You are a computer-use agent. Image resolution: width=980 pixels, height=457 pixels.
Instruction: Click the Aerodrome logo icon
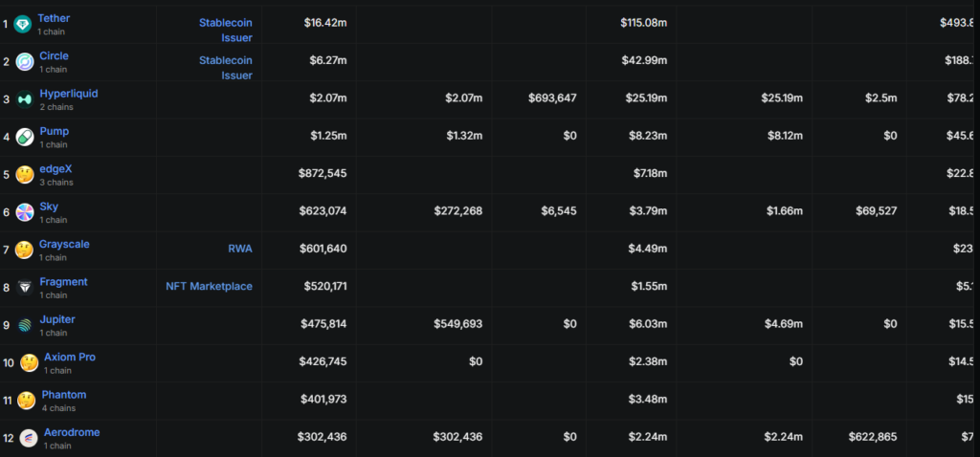[x=28, y=438]
